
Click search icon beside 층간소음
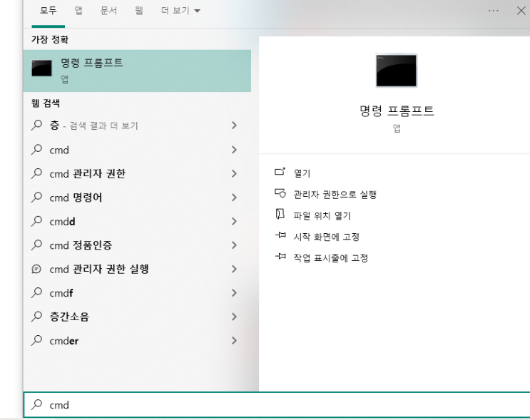pos(36,317)
